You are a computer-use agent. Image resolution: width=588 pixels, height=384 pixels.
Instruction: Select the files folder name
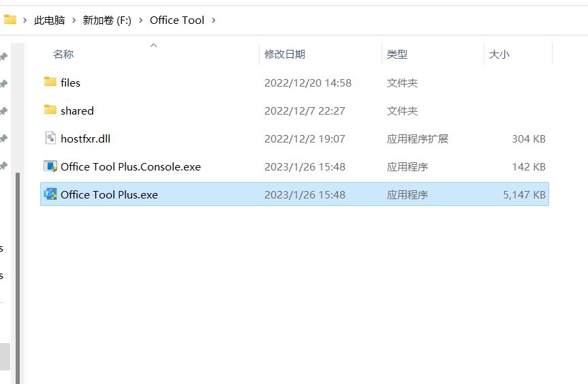pyautogui.click(x=70, y=83)
